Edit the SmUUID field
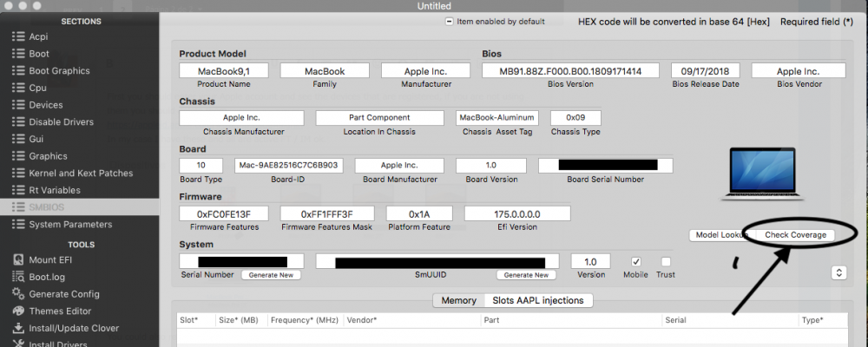The image size is (868, 347). pos(437,261)
